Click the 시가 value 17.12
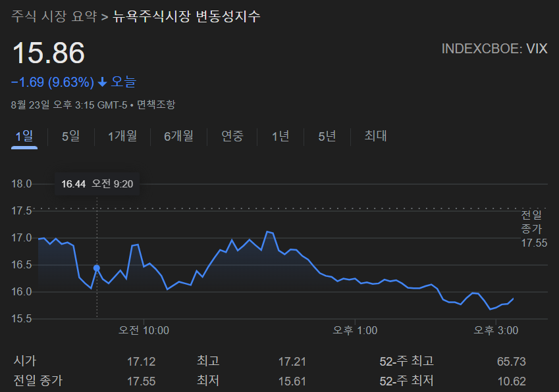The width and height of the screenshot is (559, 392). [141, 362]
